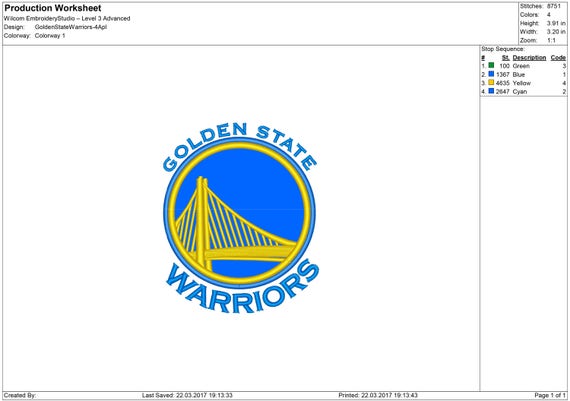
Task: Click code '4' in the Yellow row
Action: tap(564, 83)
